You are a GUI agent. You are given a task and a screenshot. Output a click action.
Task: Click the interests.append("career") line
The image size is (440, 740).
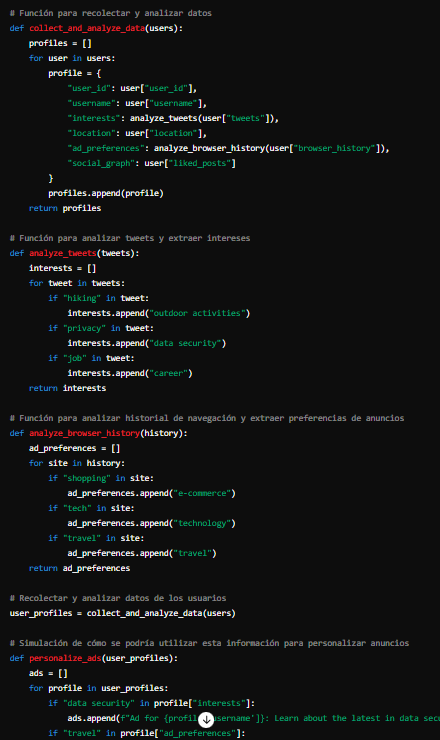pos(130,373)
